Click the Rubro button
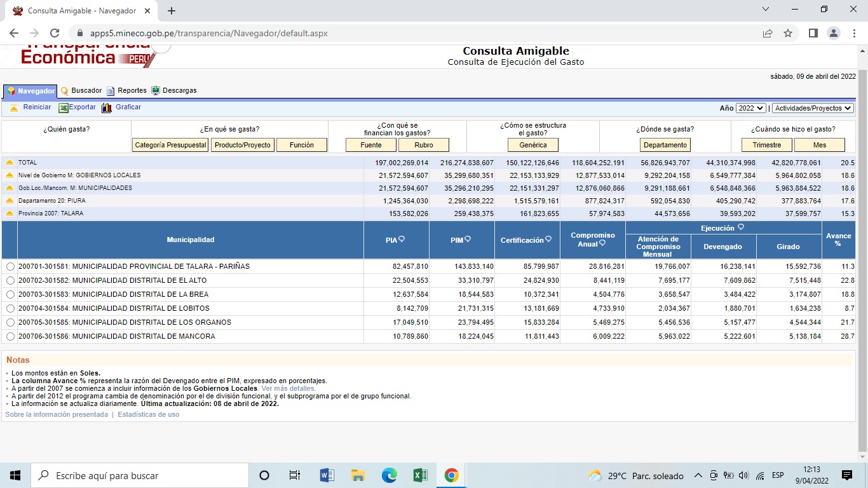 click(424, 145)
